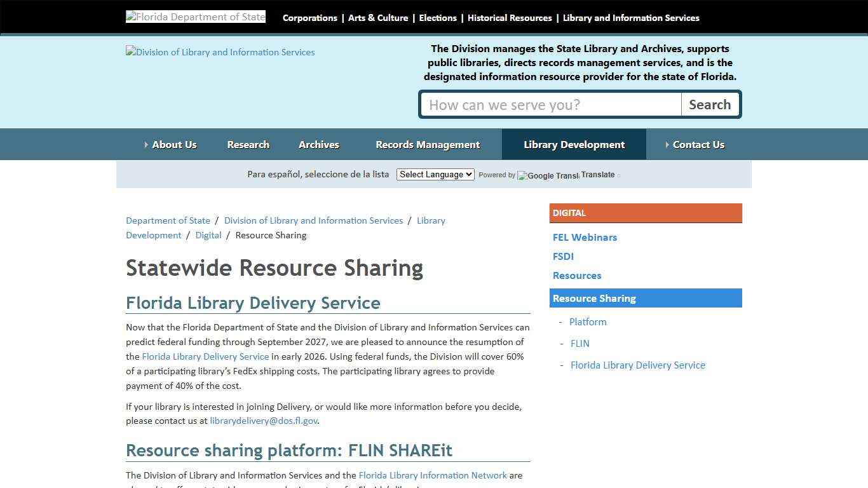
Task: Open FEL Webinars in the sidebar
Action: pos(585,237)
